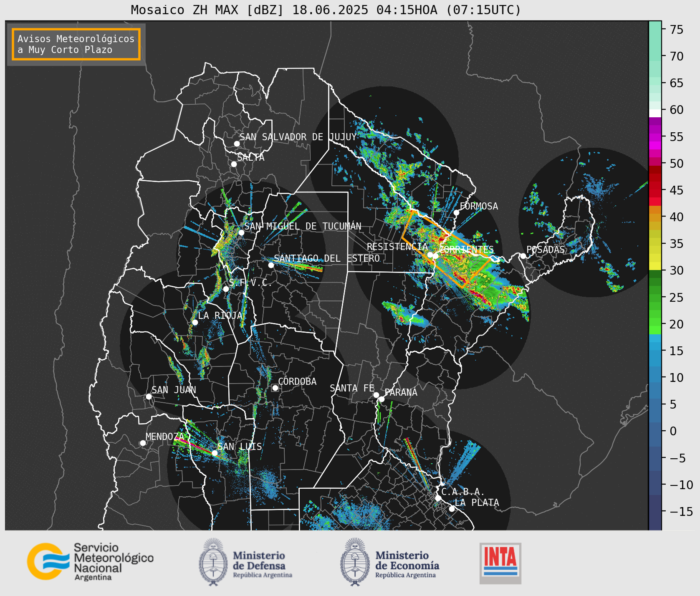Click the POSADAS label text
Screen dimensions: 700x596
(x=545, y=250)
